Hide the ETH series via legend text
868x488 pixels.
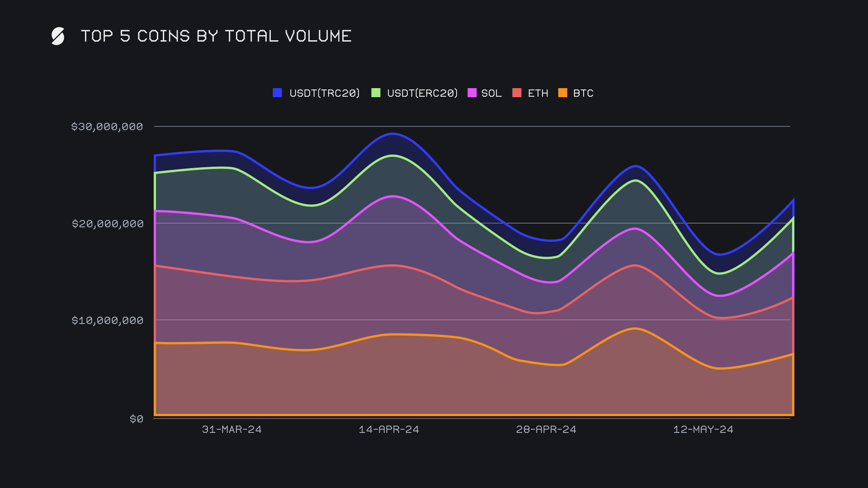click(x=538, y=93)
